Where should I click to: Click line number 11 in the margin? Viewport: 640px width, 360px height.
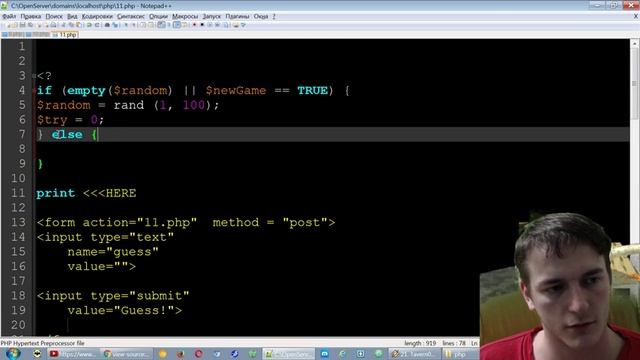18,193
